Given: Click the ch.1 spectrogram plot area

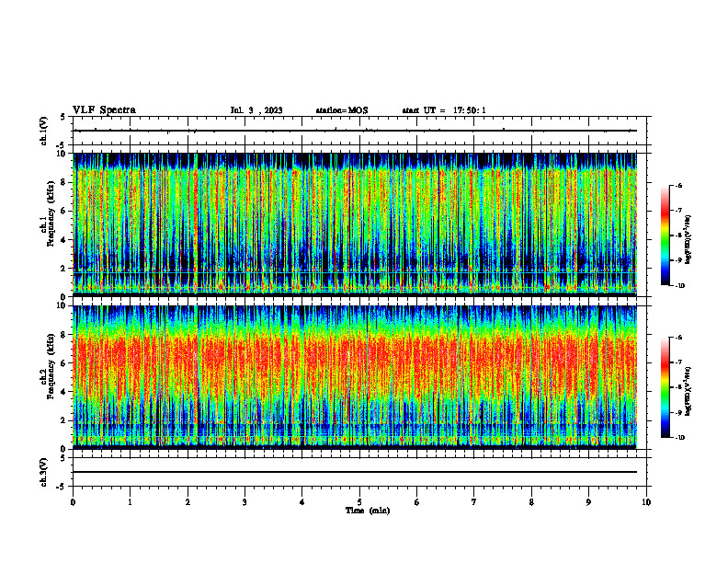Looking at the screenshot, I should [x=355, y=224].
